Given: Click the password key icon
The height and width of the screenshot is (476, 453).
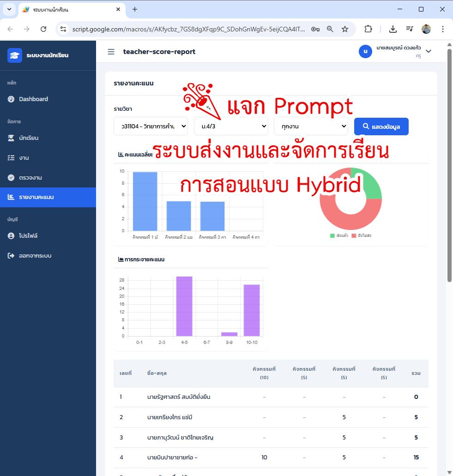Looking at the screenshot, I should pyautogui.click(x=315, y=29).
